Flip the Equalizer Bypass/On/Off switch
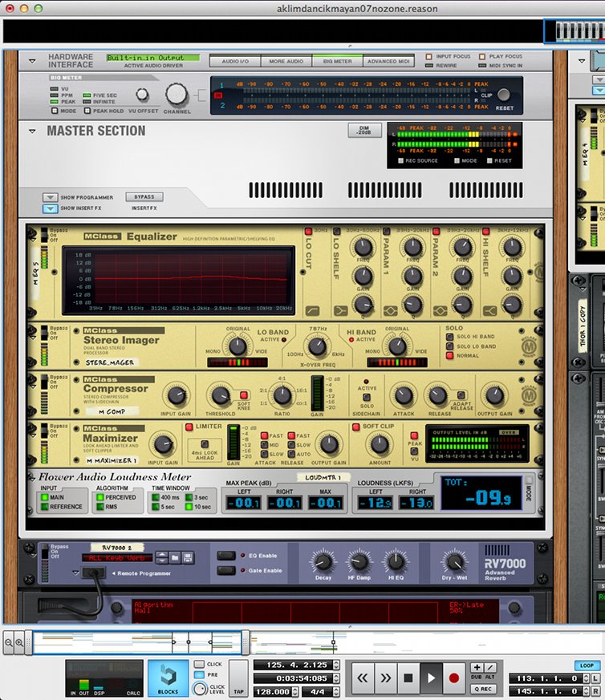 coord(44,235)
